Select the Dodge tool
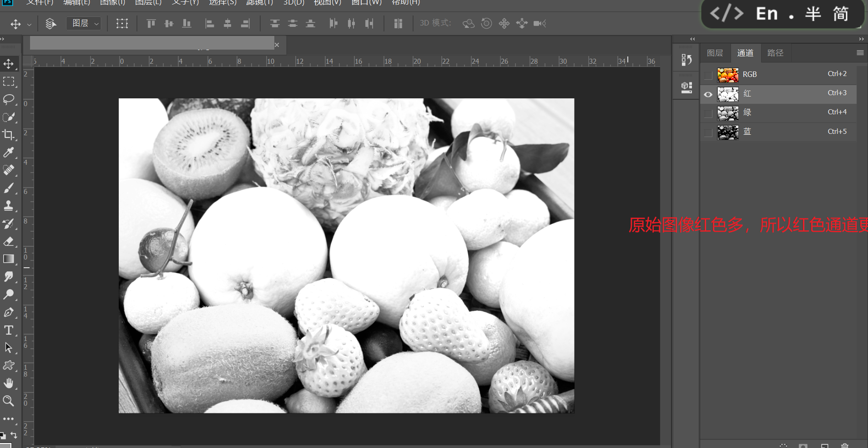 (9, 294)
